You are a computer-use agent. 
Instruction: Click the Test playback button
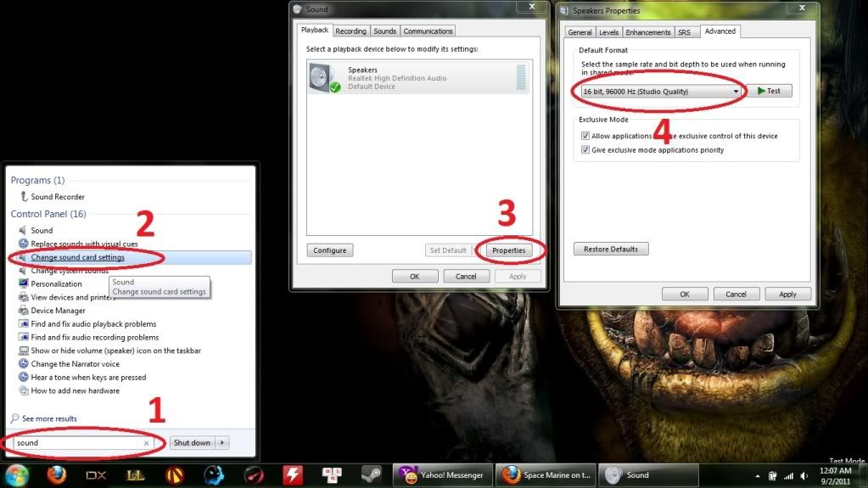769,91
